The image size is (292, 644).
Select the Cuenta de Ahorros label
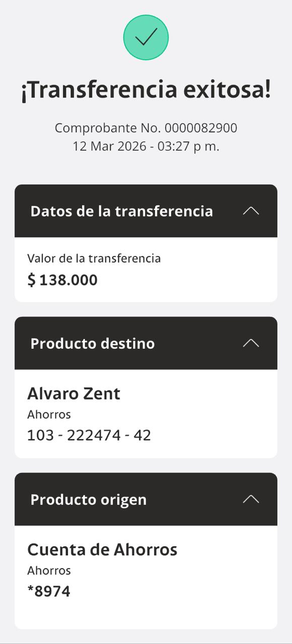click(102, 549)
